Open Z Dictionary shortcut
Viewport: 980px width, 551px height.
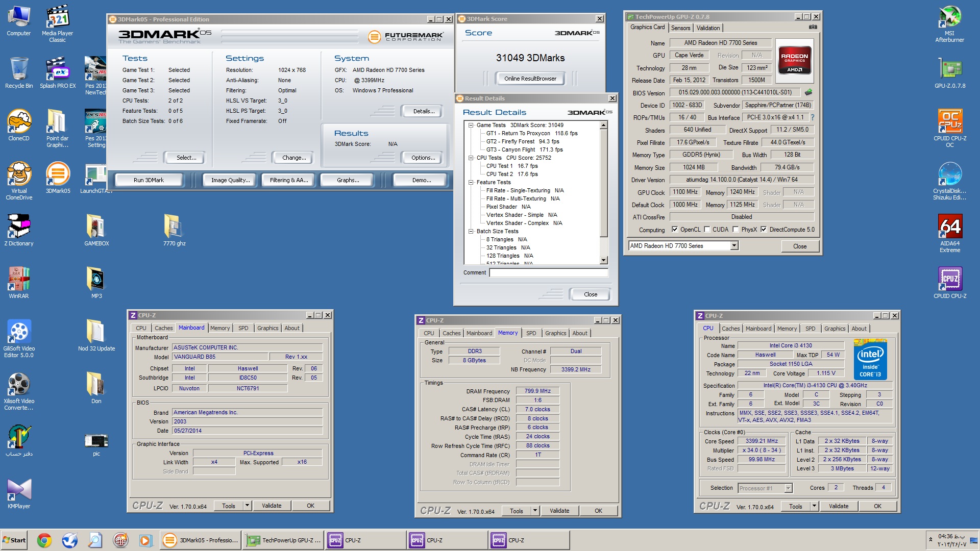19,231
